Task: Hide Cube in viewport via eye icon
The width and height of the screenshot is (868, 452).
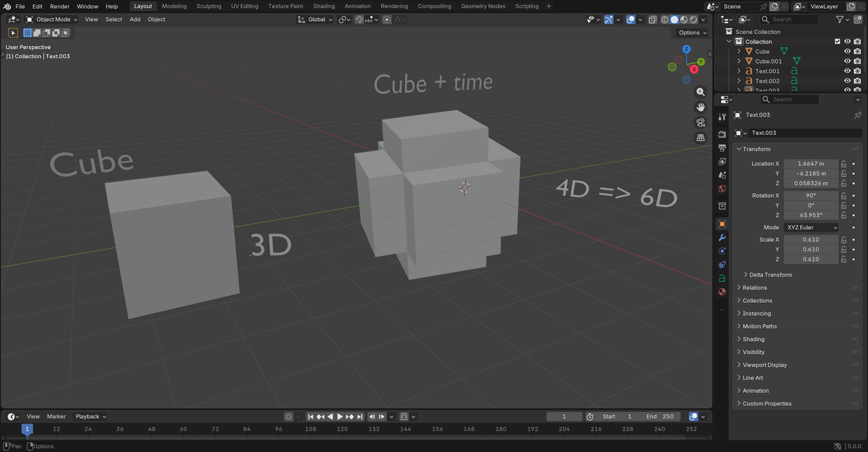Action: pos(847,52)
